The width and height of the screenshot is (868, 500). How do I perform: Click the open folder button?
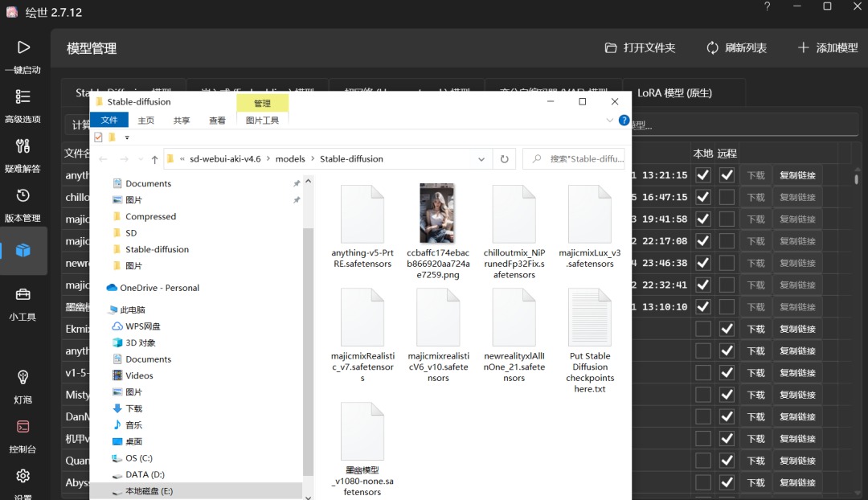pyautogui.click(x=640, y=48)
